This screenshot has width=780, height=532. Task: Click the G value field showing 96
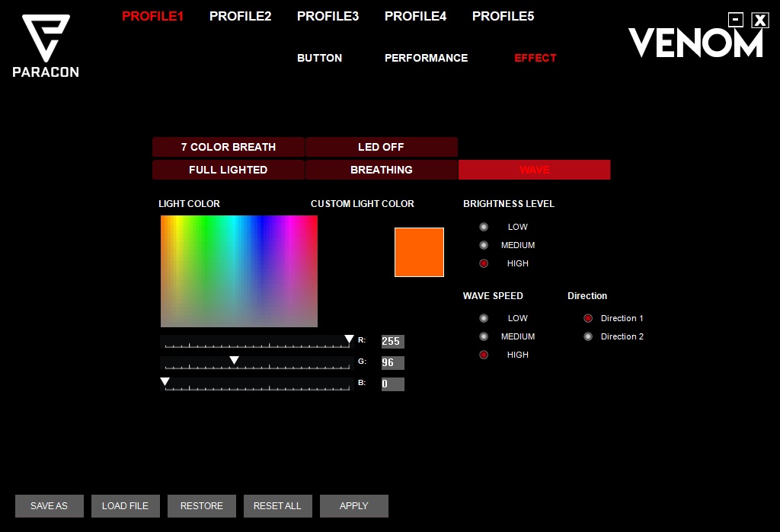coord(392,363)
